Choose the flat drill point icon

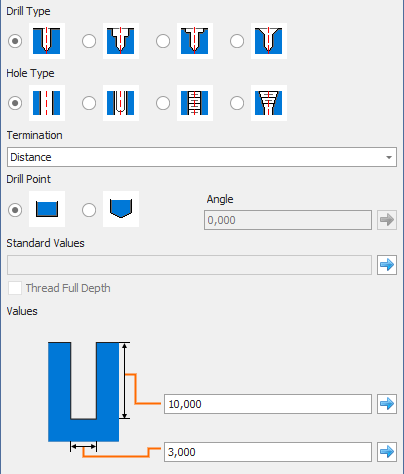(x=47, y=209)
